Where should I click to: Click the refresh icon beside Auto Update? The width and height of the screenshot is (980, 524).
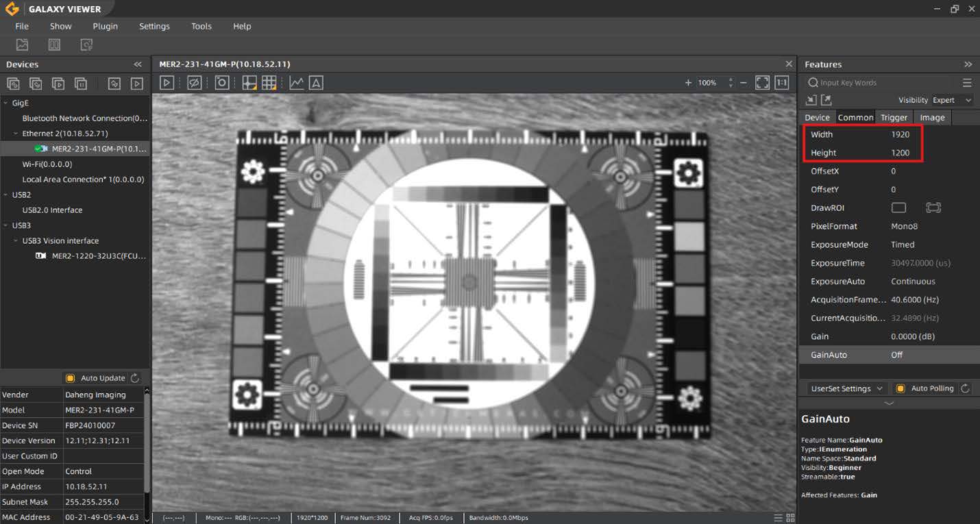(135, 378)
